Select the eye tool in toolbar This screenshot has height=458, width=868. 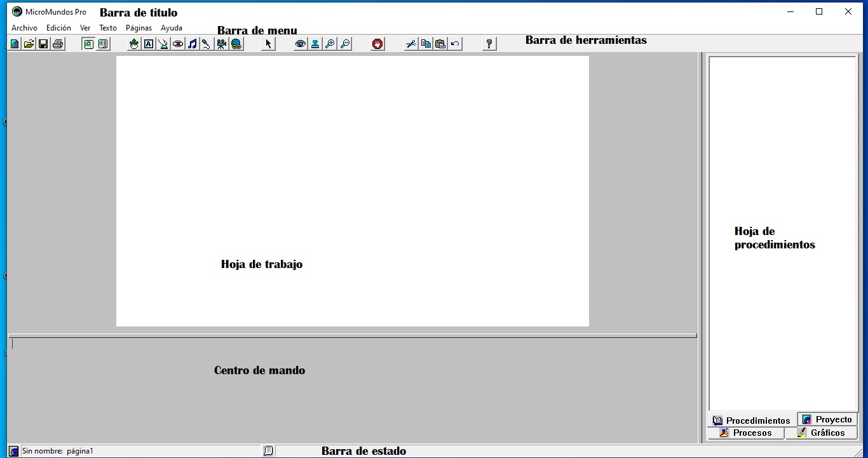coord(300,44)
